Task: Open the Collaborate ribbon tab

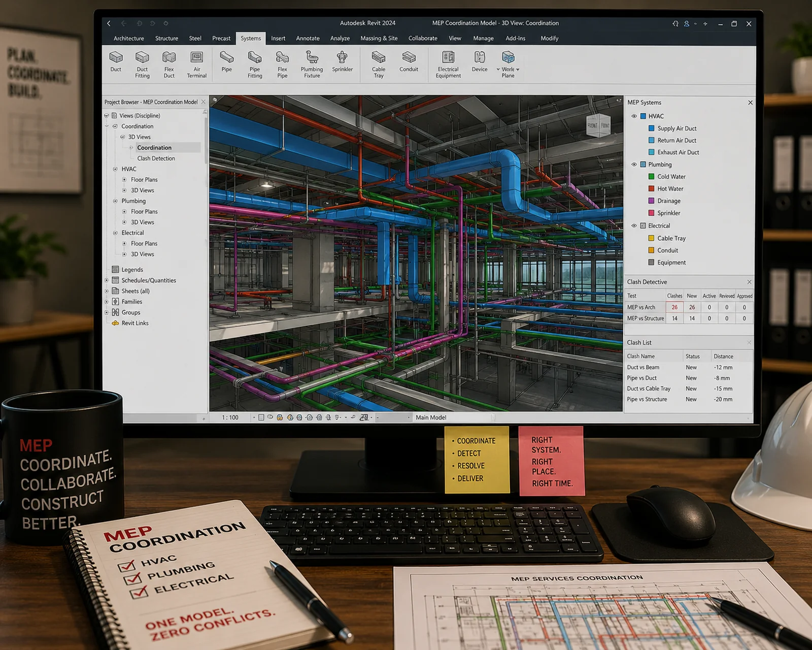Action: [x=423, y=39]
